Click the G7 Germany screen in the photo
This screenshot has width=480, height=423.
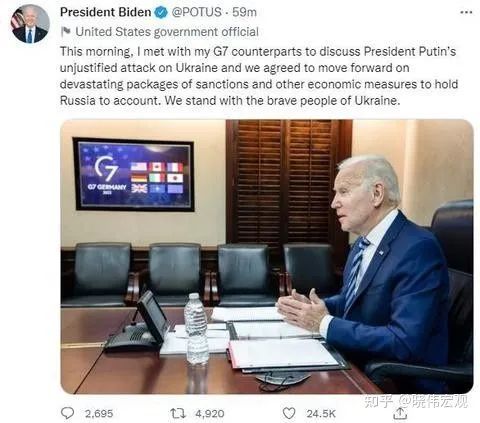click(134, 174)
